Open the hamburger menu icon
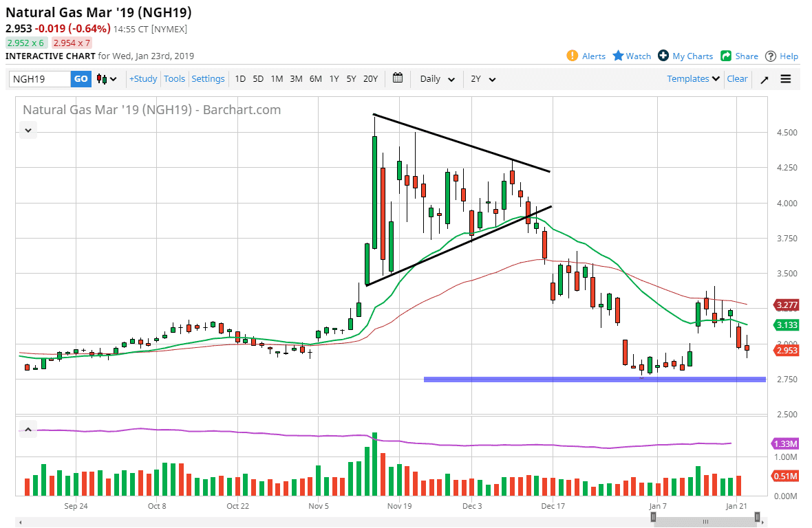Screen dimensions: 812x528 point(786,79)
